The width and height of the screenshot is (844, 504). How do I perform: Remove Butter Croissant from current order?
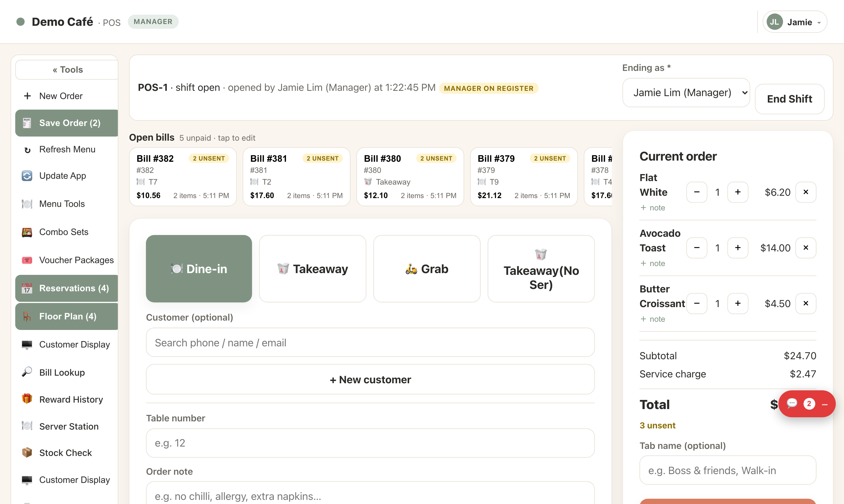point(806,304)
